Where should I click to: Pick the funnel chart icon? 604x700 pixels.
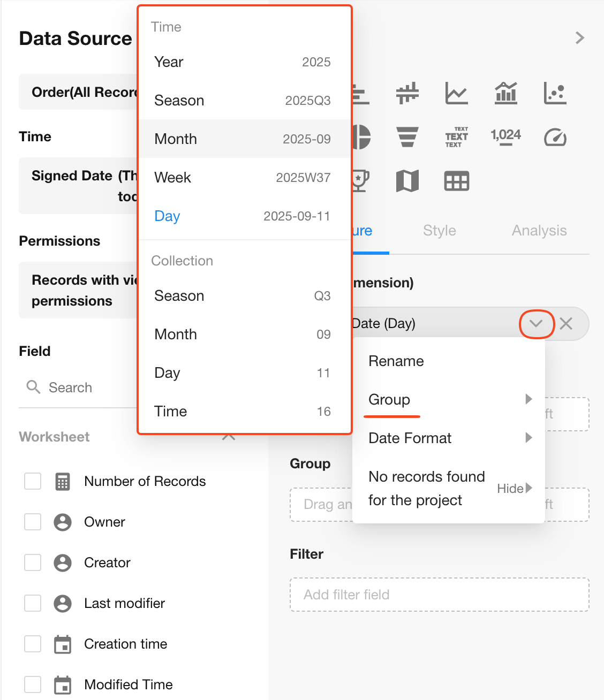407,137
